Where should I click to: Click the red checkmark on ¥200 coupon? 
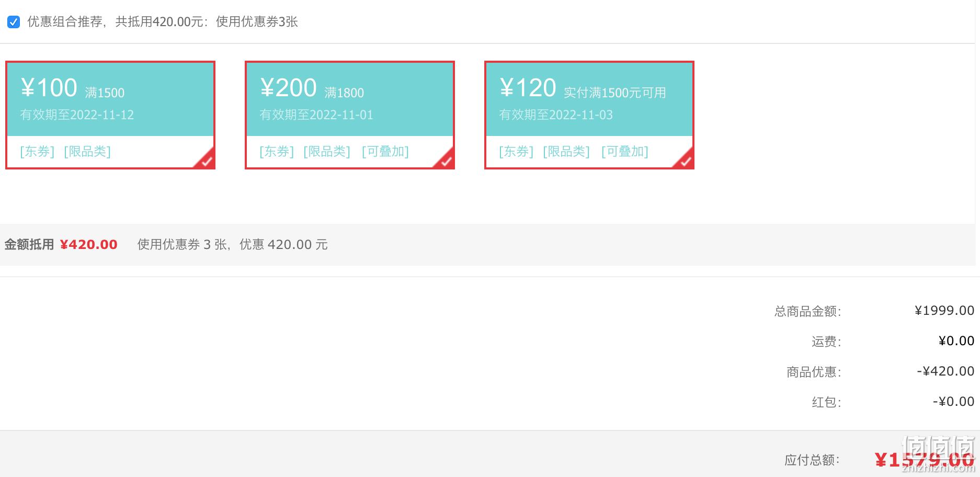click(x=446, y=161)
